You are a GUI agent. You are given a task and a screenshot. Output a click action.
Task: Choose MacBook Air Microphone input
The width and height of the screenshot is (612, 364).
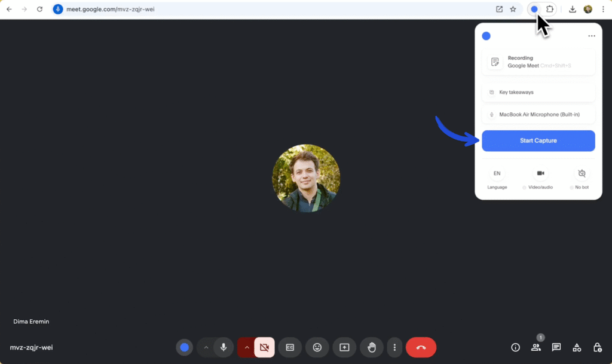pyautogui.click(x=538, y=114)
